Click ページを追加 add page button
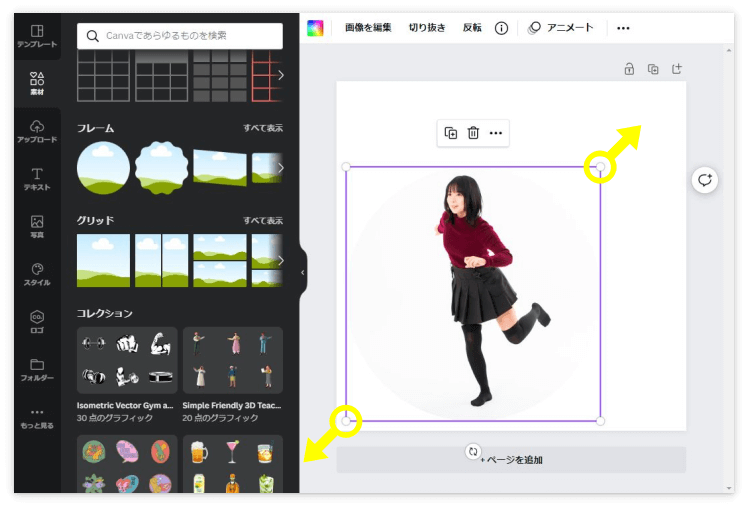The width and height of the screenshot is (748, 508). point(511,460)
